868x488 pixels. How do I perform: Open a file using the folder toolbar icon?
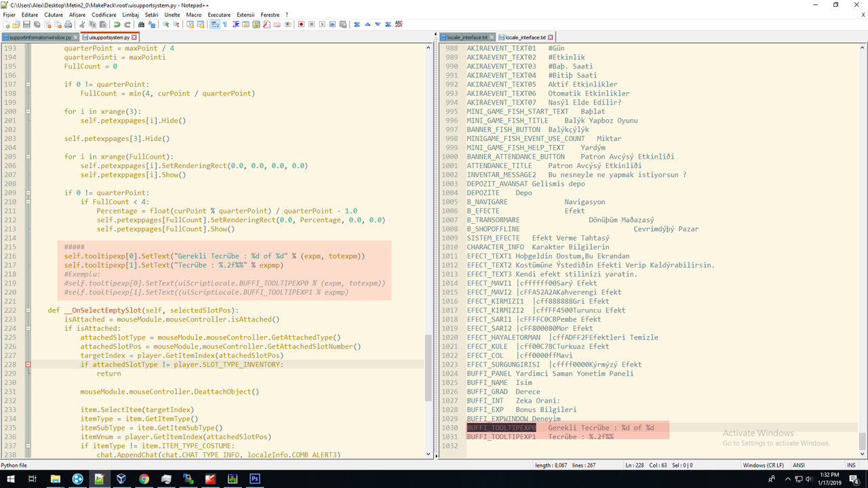tap(16, 24)
